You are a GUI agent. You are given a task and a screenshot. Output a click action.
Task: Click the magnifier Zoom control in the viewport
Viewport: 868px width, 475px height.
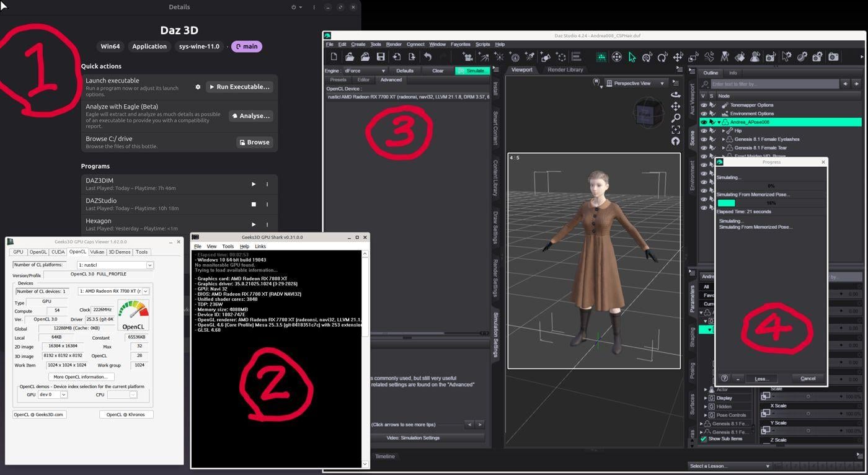pyautogui.click(x=675, y=118)
